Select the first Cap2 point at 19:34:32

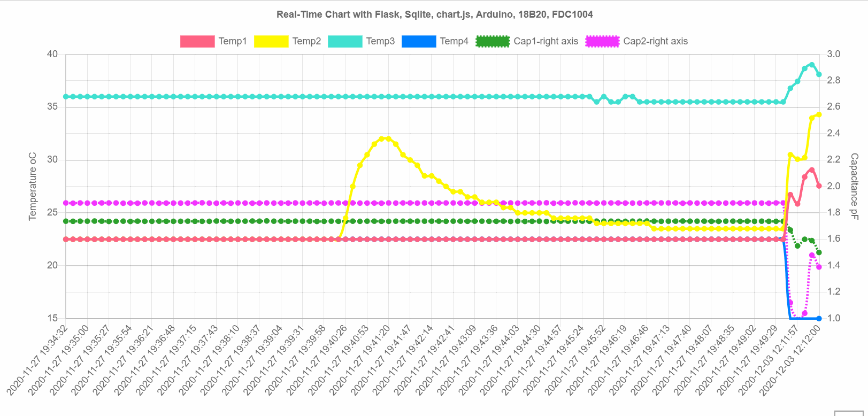click(x=66, y=203)
